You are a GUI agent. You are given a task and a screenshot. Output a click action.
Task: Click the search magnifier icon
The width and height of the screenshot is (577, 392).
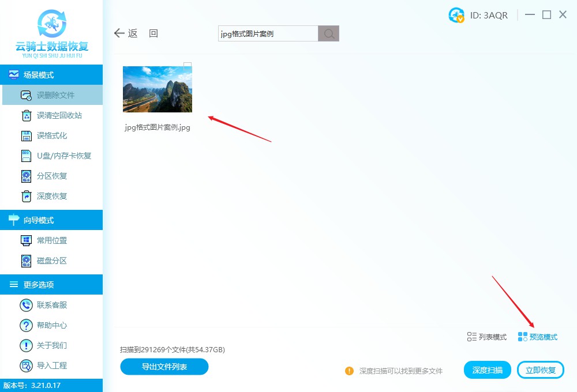click(x=328, y=33)
